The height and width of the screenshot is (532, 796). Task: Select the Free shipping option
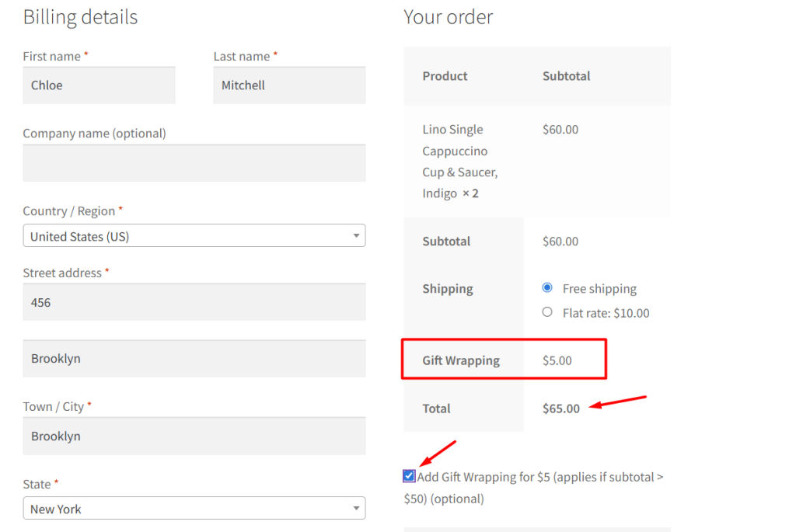[x=546, y=288]
